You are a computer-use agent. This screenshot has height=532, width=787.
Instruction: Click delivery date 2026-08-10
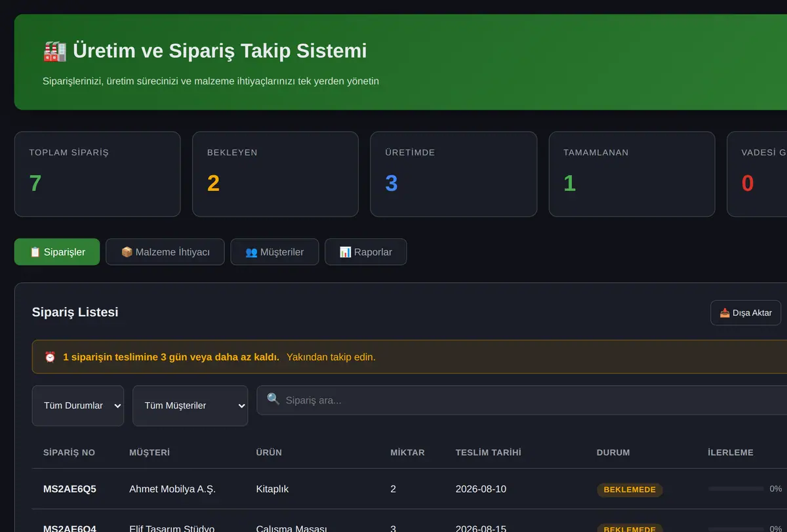tap(481, 489)
